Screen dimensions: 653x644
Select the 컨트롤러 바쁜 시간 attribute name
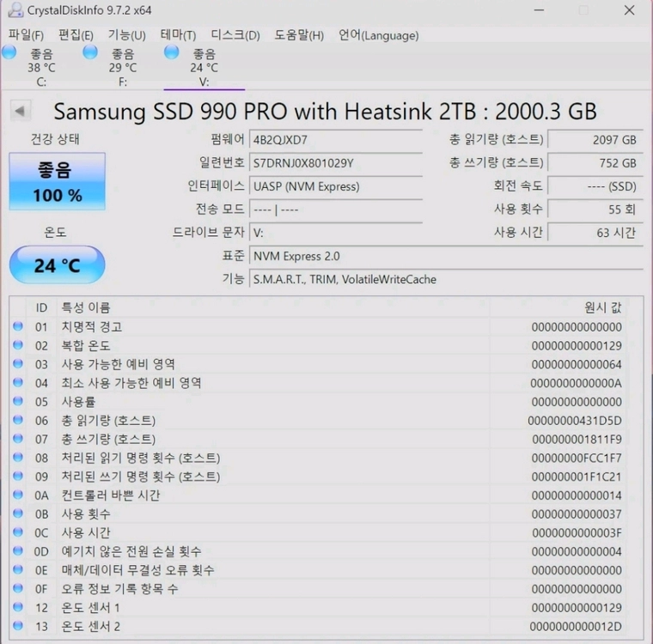[x=111, y=495]
